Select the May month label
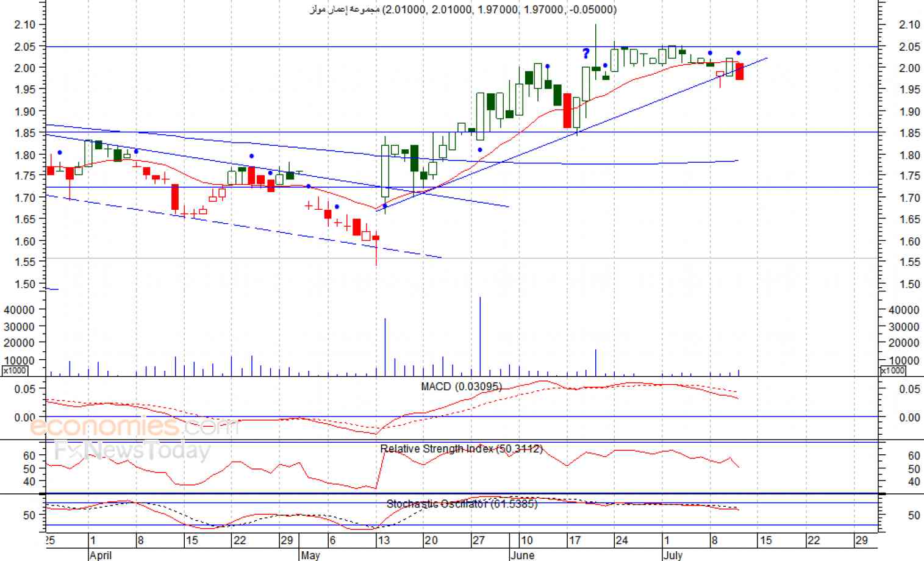The image size is (924, 561). (x=310, y=556)
